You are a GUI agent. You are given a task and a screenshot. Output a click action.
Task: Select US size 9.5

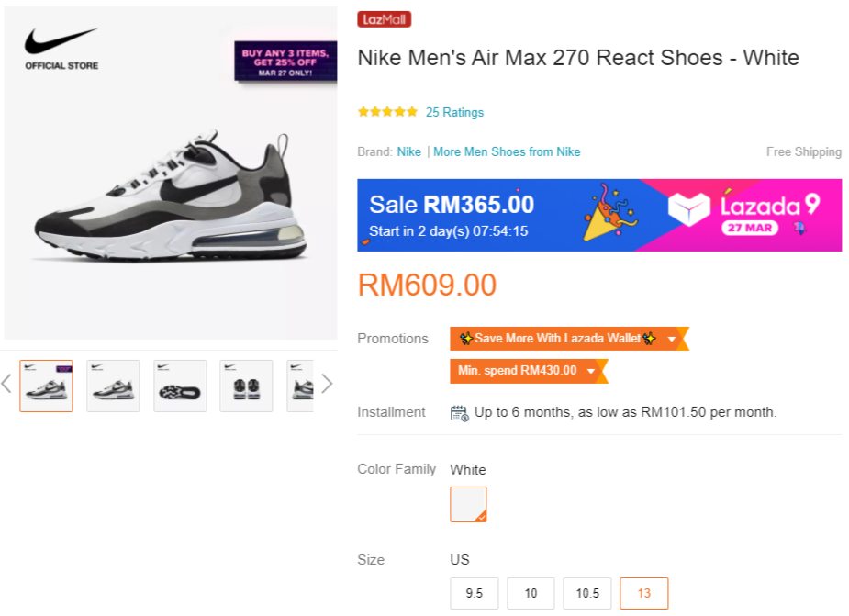point(475,593)
